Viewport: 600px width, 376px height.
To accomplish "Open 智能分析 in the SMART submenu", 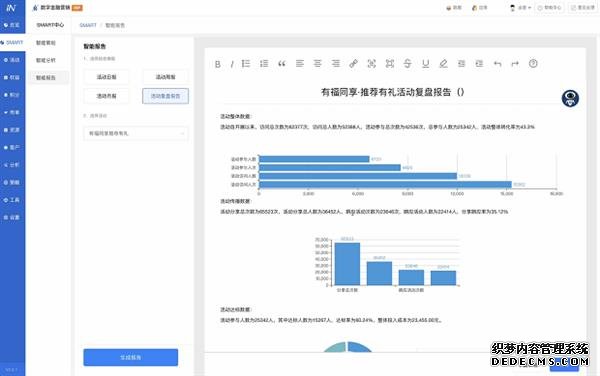I will pos(46,60).
